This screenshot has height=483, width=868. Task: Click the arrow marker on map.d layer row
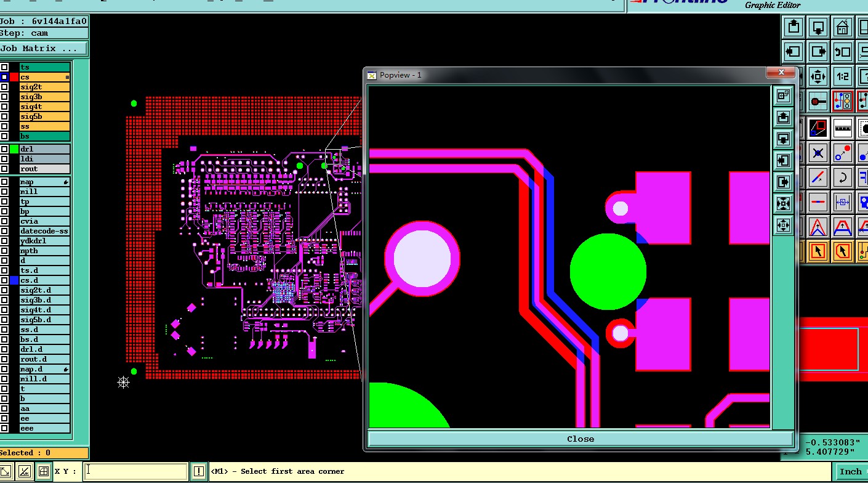(66, 369)
